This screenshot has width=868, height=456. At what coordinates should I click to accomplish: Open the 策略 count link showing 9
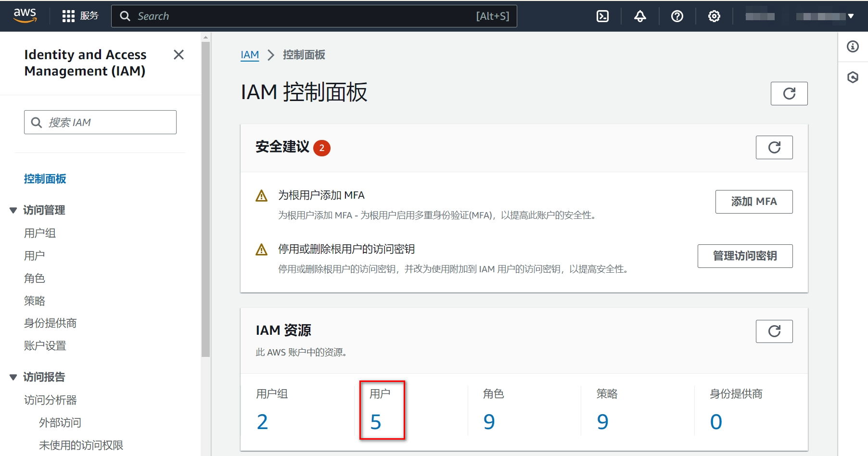tap(603, 422)
